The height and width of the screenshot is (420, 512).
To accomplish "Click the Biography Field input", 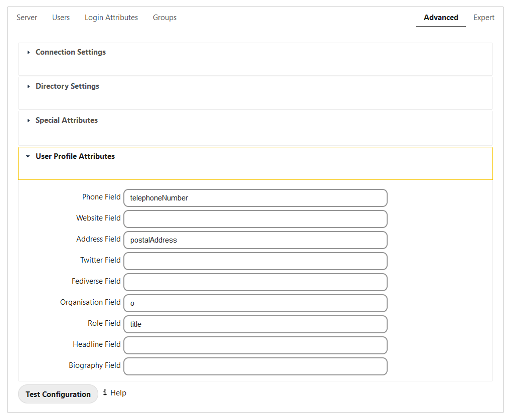I will [x=256, y=366].
